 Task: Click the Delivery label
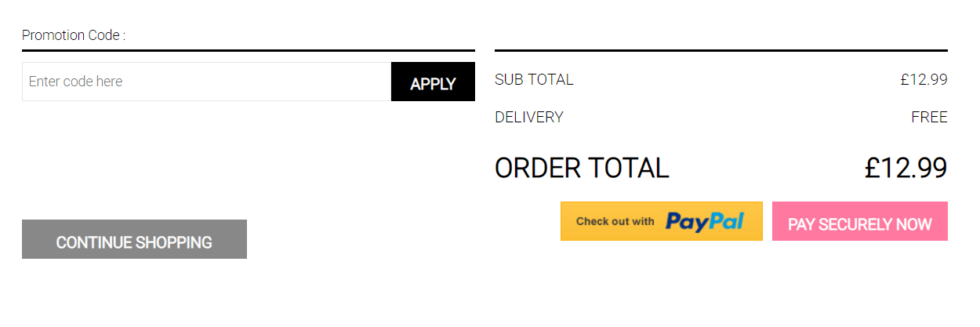[x=529, y=117]
